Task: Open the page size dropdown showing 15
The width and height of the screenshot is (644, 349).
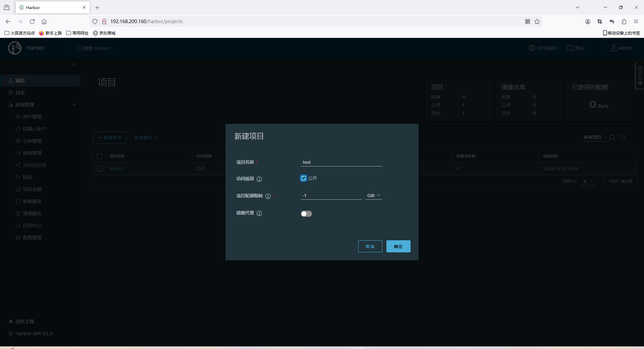Action: click(588, 181)
